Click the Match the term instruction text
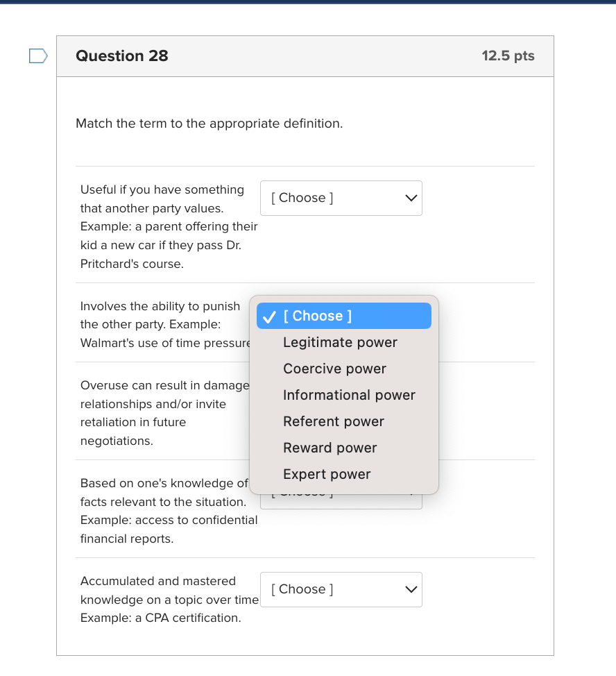616x676 pixels. (x=209, y=124)
